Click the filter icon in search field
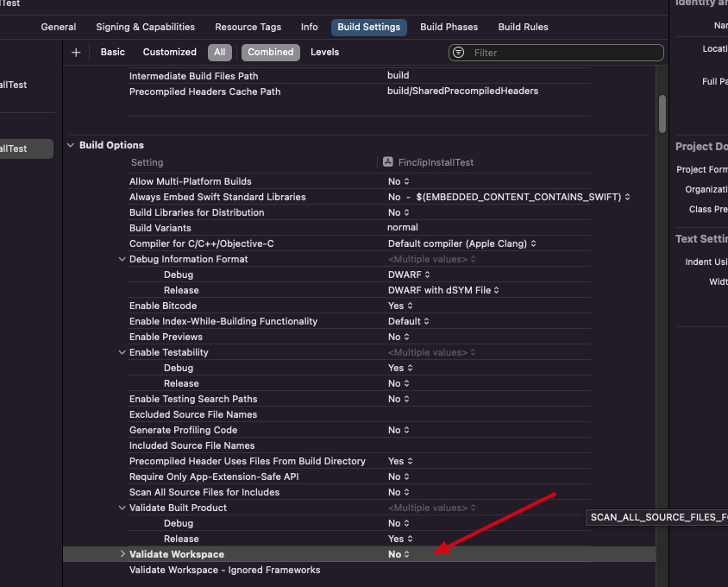728x587 pixels. click(x=461, y=53)
